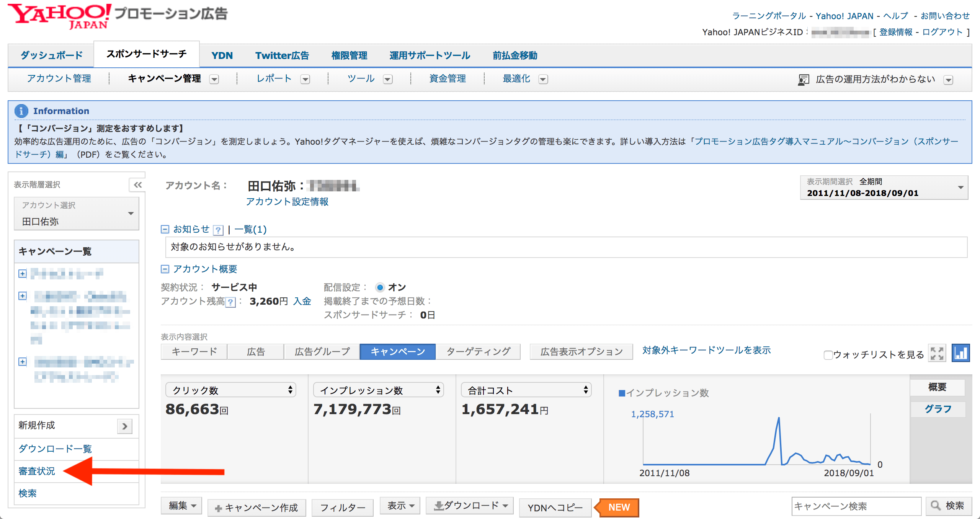Click the fullscreen expand icon
The height and width of the screenshot is (519, 980).
(937, 353)
